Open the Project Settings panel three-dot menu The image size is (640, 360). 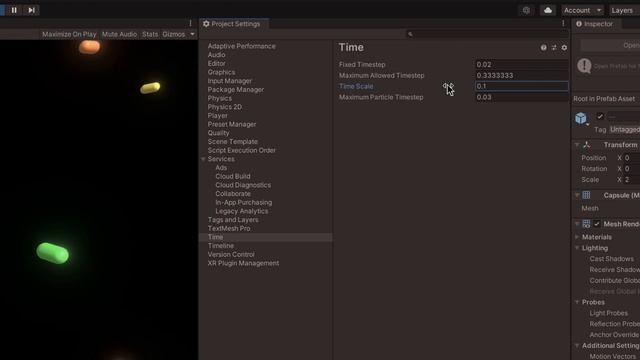pos(563,24)
